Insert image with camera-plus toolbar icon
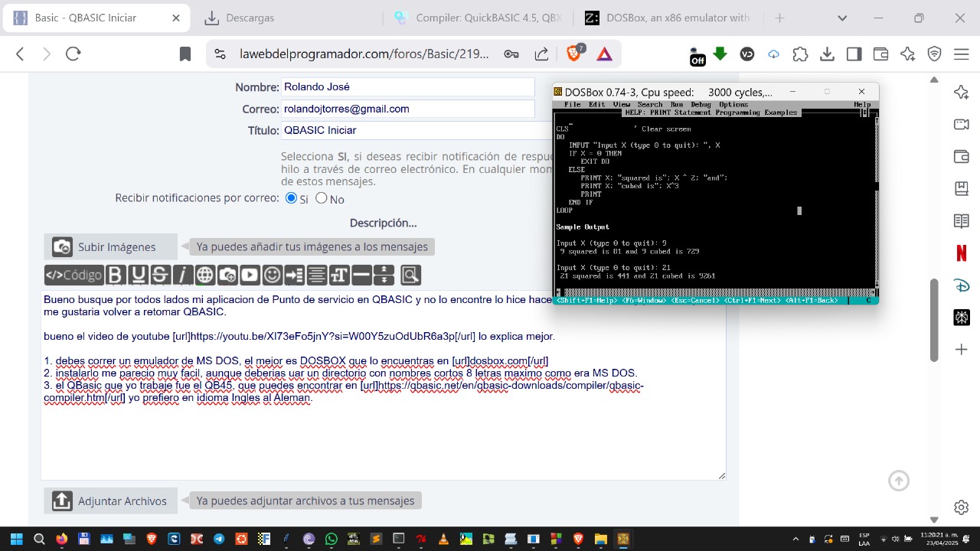 (x=227, y=275)
